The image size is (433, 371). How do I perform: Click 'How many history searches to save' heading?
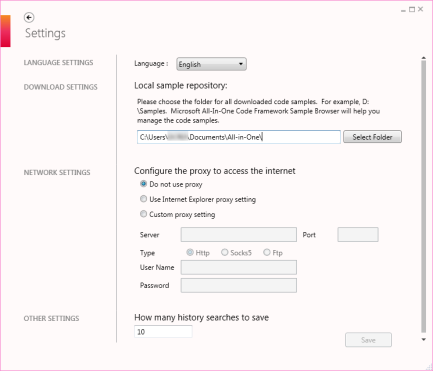coord(201,318)
